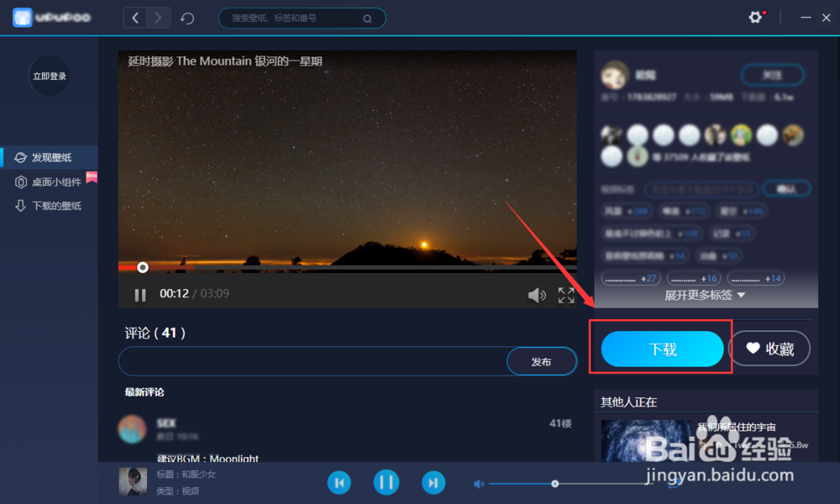
Task: Open the 我们所居住的宇宙 wallpaper thumbnail
Action: 645,441
